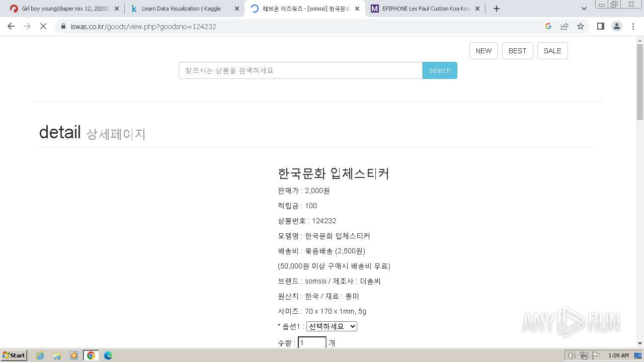Open Microsoft Edge from taskbar
The width and height of the screenshot is (644, 362).
tap(108, 355)
